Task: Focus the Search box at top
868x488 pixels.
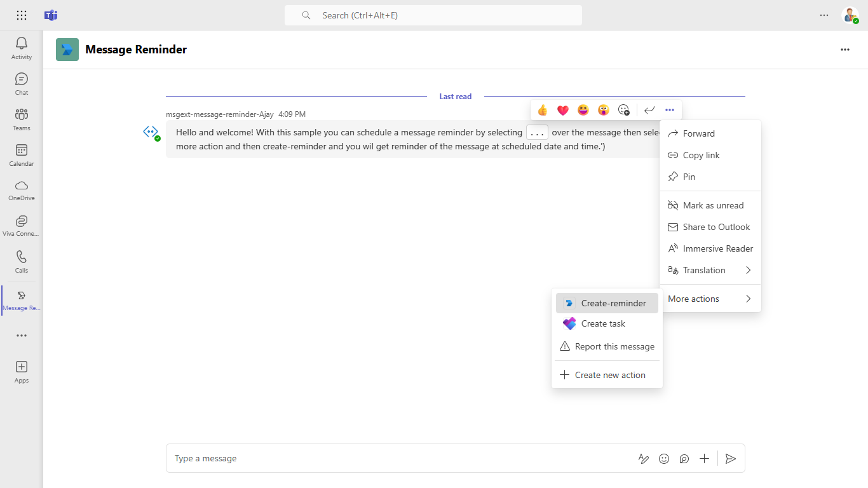Action: pyautogui.click(x=433, y=15)
